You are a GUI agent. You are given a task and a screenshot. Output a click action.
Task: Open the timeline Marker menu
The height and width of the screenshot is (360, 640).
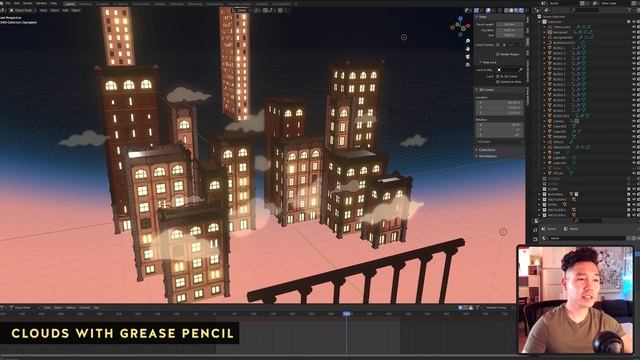71,307
